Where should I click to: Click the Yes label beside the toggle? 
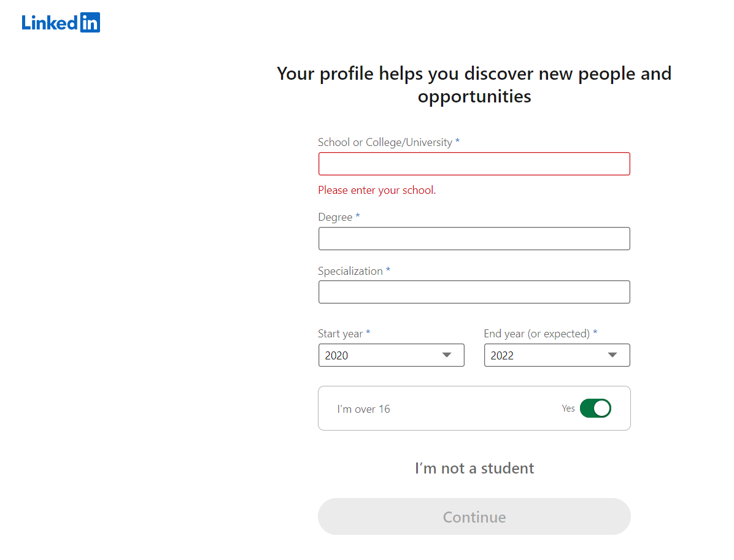click(568, 408)
